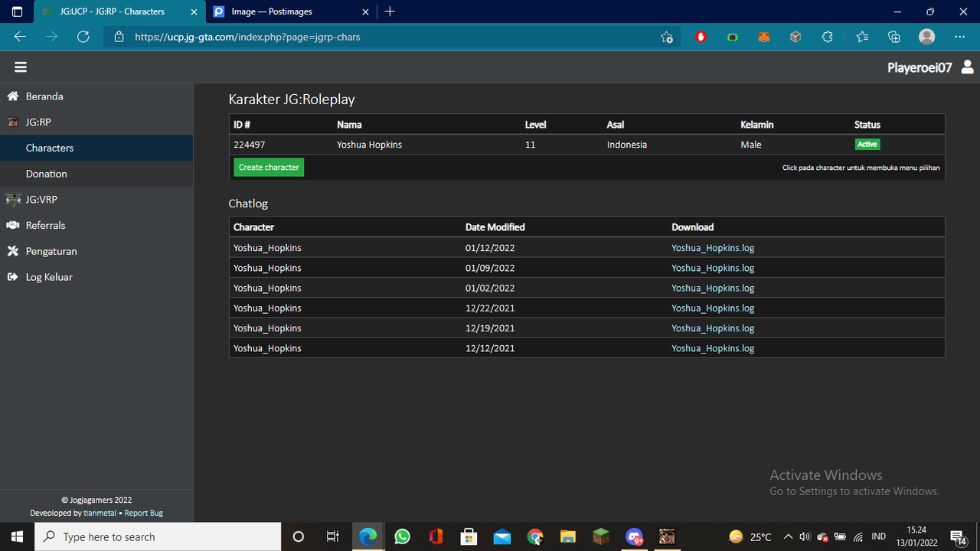Switch to the Image — Postimages tab
Image resolution: width=980 pixels, height=551 pixels.
[x=291, y=11]
